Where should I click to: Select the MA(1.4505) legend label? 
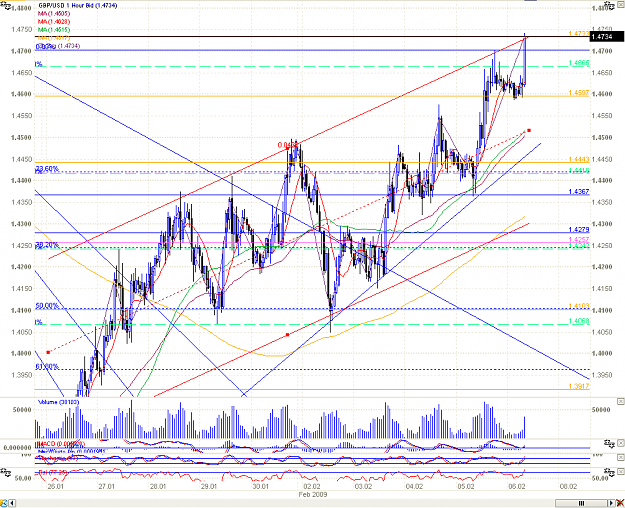point(54,14)
